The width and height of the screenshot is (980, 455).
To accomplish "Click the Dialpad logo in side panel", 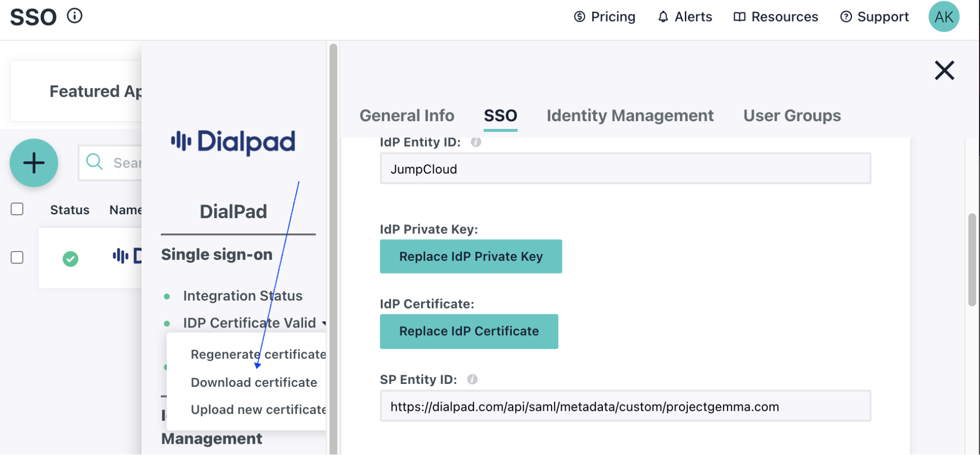I will (233, 142).
